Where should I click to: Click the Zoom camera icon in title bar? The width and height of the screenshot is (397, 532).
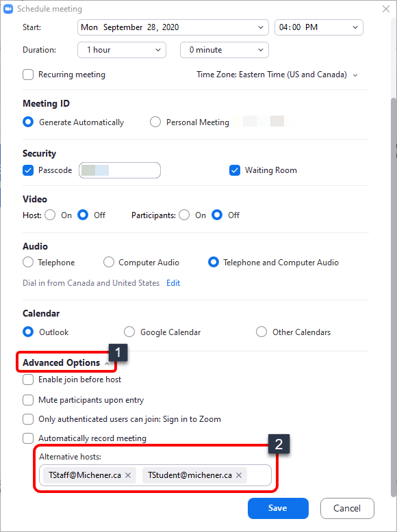8,9
